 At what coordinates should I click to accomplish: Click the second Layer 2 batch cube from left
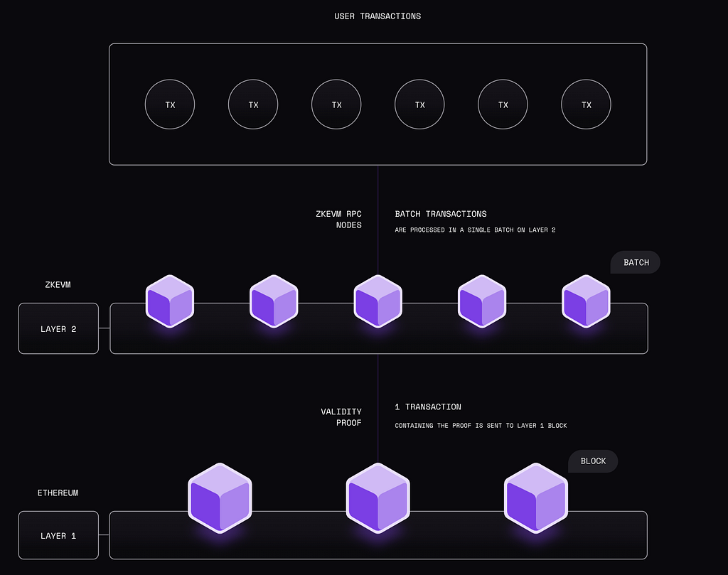click(274, 301)
